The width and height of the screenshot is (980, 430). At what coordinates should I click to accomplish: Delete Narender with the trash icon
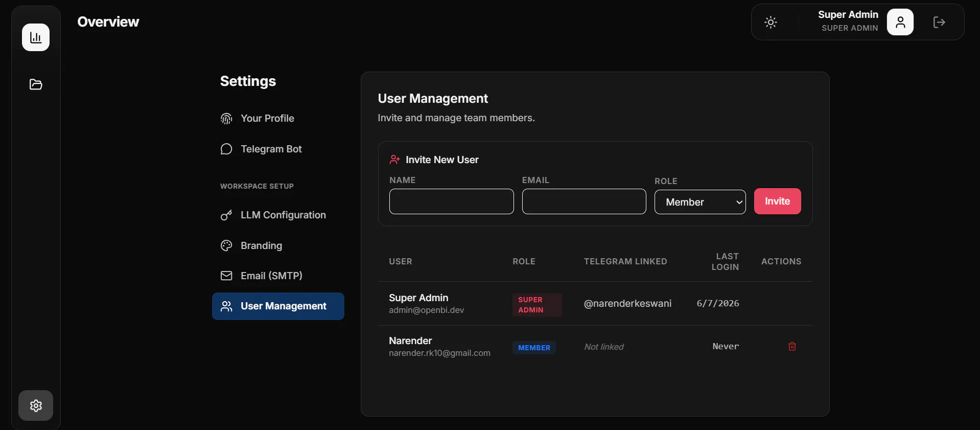(792, 347)
